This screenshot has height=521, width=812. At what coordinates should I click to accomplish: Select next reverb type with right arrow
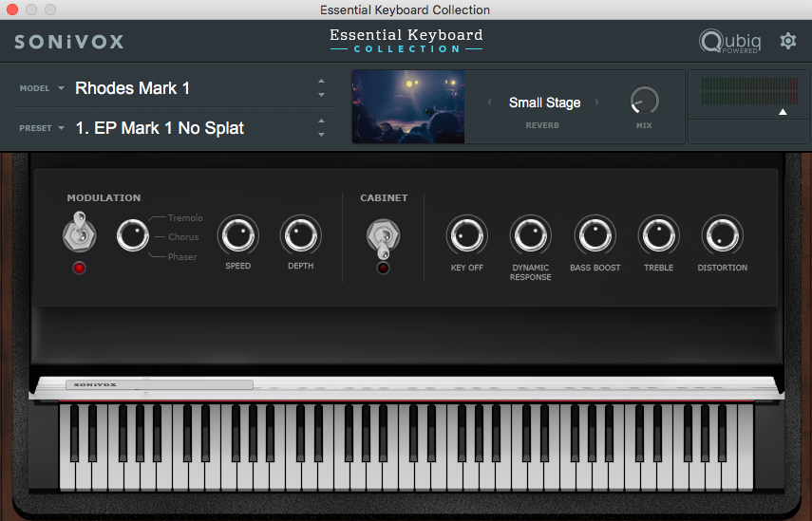tap(597, 102)
